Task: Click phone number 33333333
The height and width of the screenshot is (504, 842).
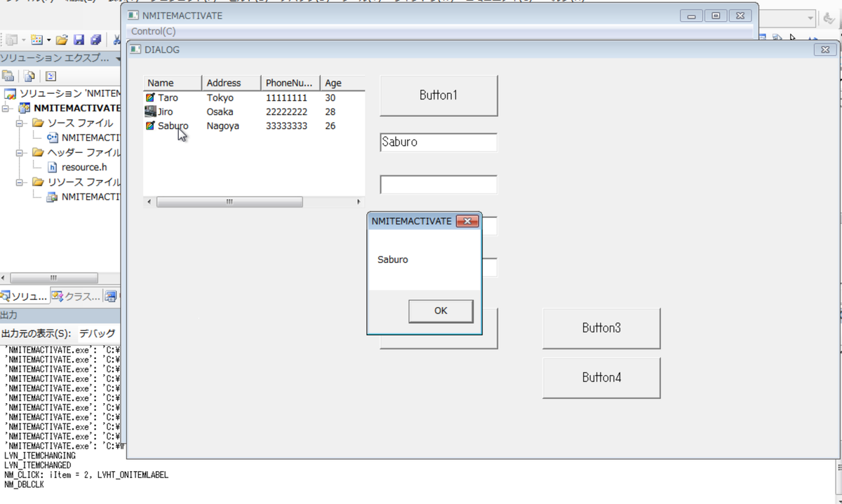Action: click(286, 126)
